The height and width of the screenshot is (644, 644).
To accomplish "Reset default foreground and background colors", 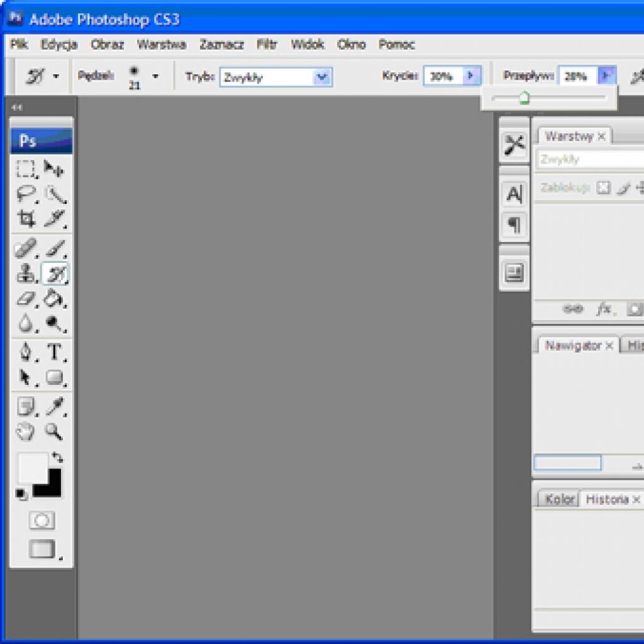I will [x=21, y=494].
